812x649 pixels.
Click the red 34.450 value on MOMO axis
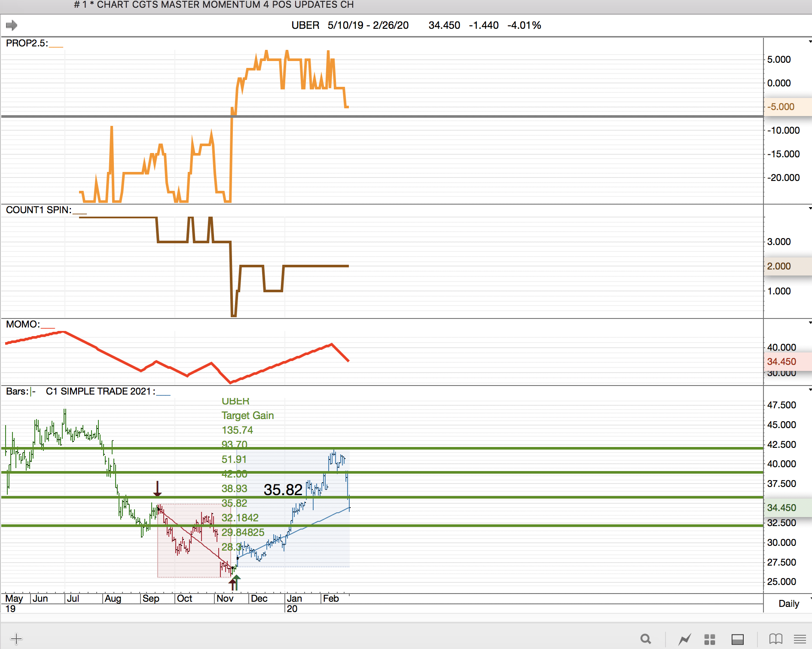781,361
